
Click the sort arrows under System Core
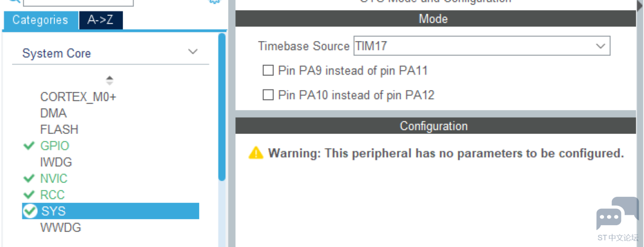110,80
